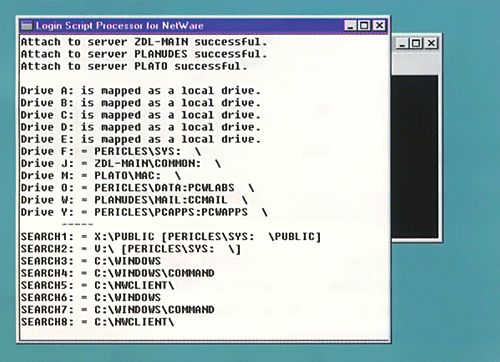Click the Drive Y: PERICLES\PCAPPS:PCWAPPS line
This screenshot has width=500, height=362.
pyautogui.click(x=144, y=212)
